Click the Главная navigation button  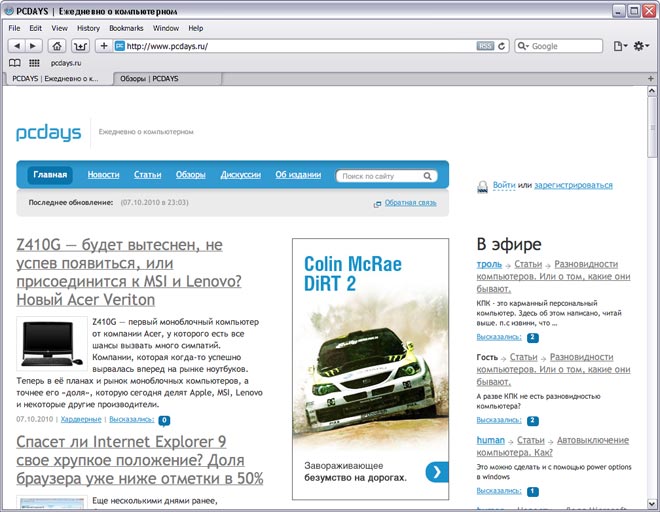click(x=50, y=175)
